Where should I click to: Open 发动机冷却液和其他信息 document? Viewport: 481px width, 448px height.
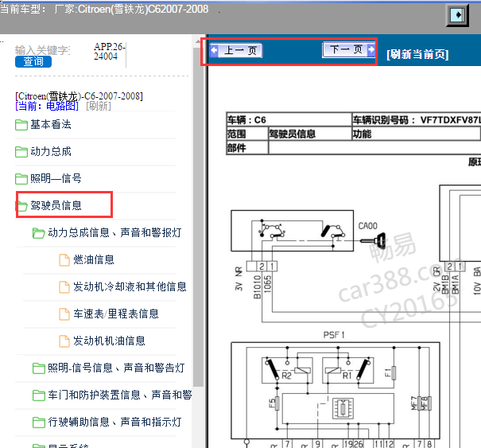(130, 286)
